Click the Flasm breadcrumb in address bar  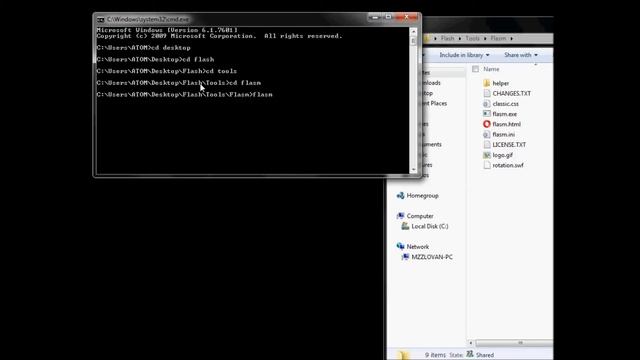tap(498, 38)
